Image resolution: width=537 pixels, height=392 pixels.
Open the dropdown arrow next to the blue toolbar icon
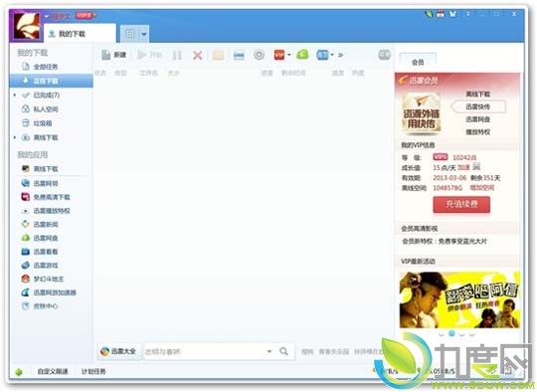[x=332, y=55]
